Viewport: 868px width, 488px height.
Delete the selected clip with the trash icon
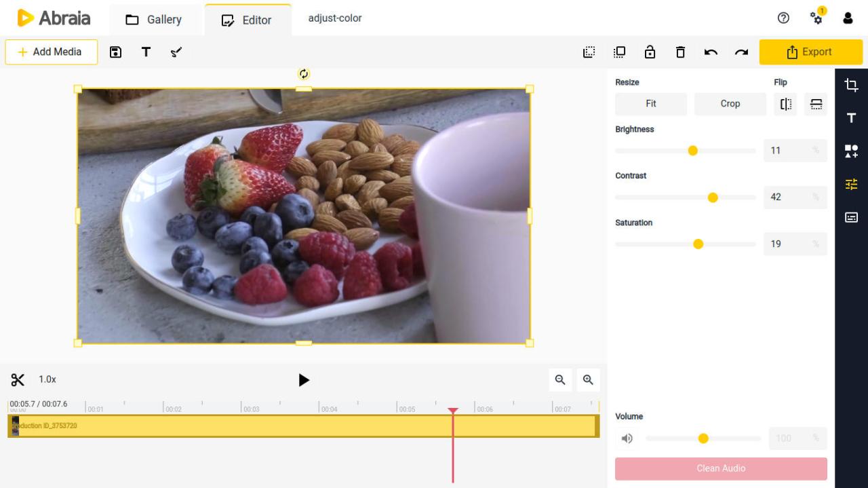click(x=680, y=52)
